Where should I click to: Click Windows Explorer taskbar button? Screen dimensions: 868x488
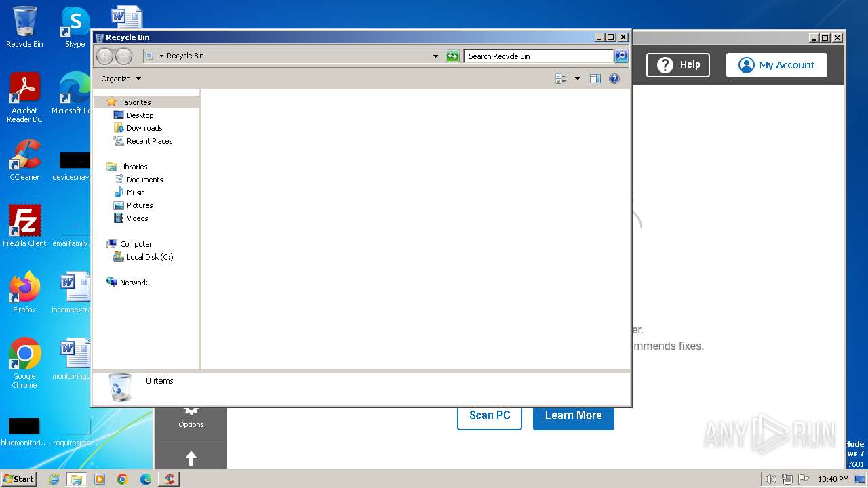pos(77,479)
